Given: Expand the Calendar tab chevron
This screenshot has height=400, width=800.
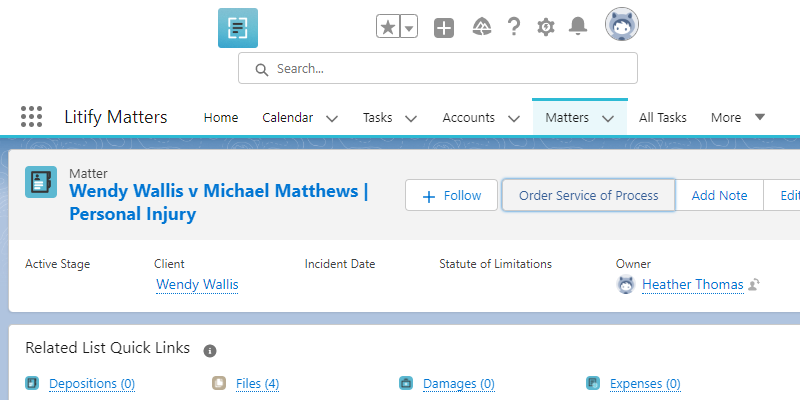Looking at the screenshot, I should (332, 118).
